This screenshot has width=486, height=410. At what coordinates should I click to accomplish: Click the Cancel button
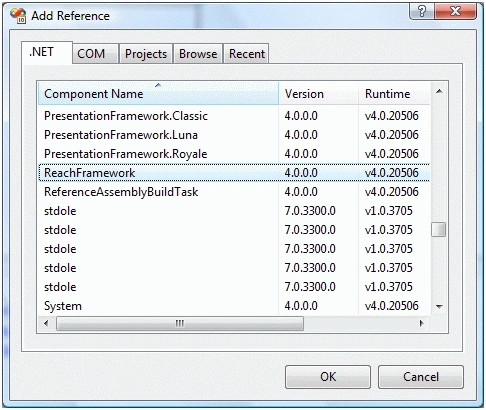tap(421, 377)
